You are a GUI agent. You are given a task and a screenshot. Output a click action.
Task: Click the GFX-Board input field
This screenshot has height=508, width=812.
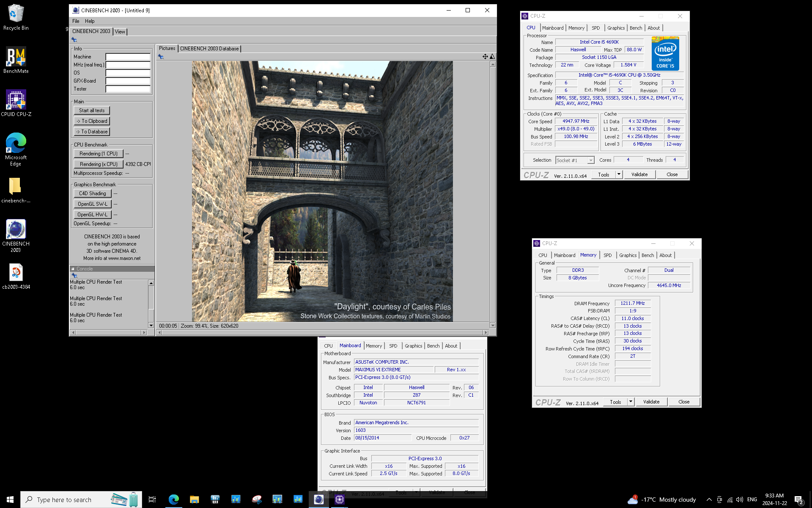(x=128, y=81)
